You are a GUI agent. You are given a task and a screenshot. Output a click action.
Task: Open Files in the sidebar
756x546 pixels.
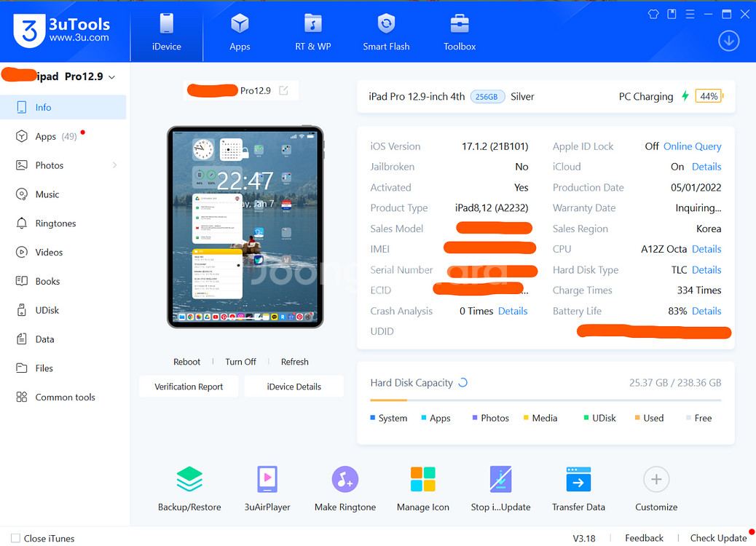[63, 368]
